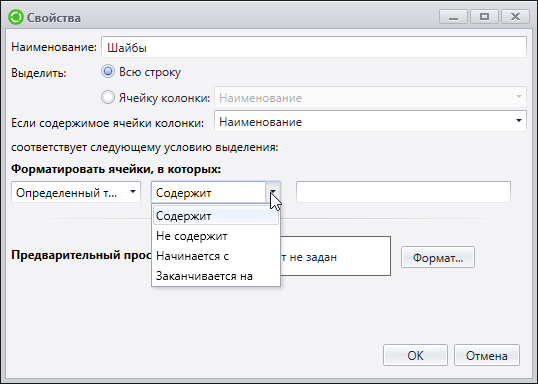
Task: Pick the Начинается с option
Action: (216, 256)
